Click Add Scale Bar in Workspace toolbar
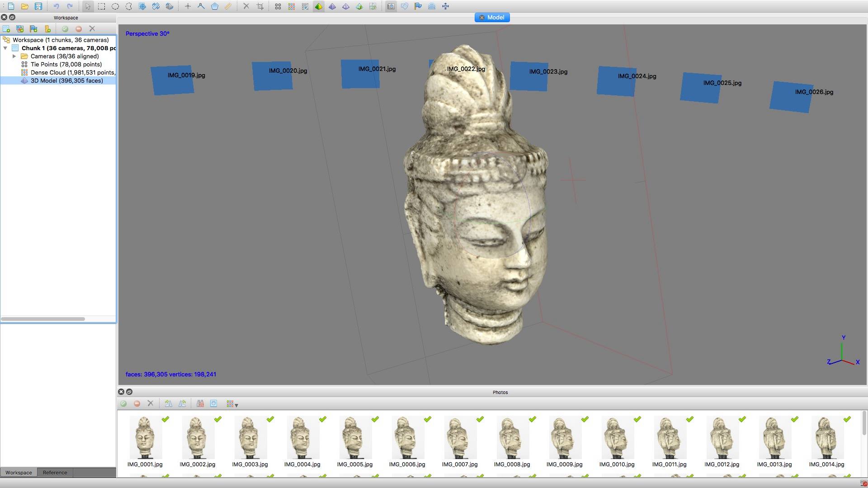The width and height of the screenshot is (868, 488). coord(47,29)
